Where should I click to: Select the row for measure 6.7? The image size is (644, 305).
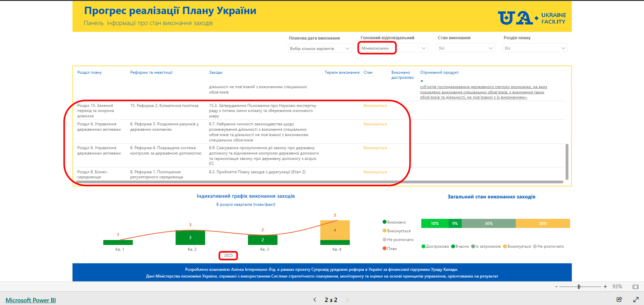tap(320, 132)
